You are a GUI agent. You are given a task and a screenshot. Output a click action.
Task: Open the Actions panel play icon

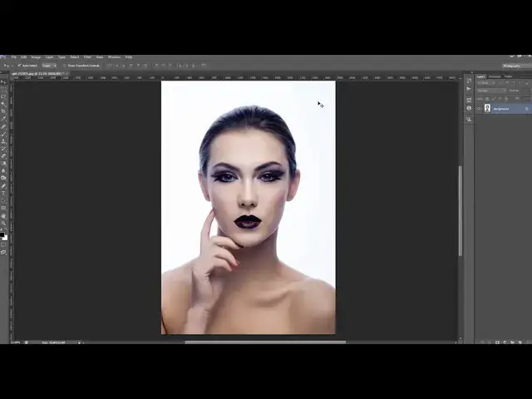[469, 88]
